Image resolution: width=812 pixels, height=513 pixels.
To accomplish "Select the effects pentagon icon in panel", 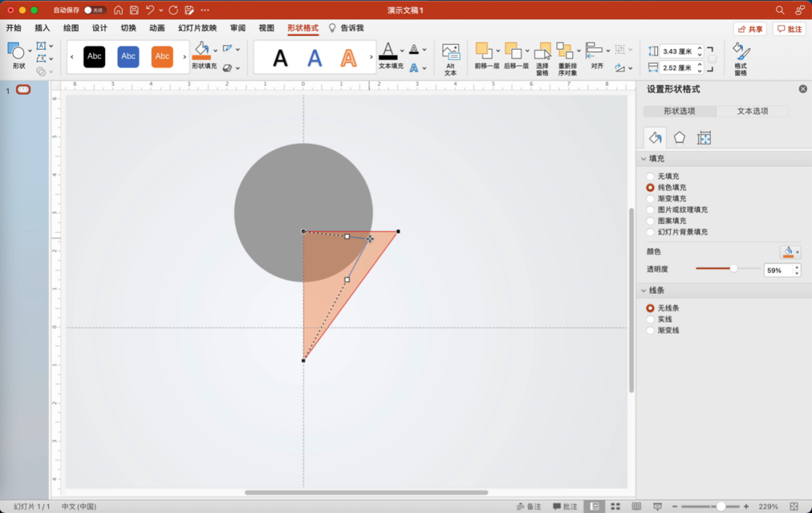I will coord(680,138).
